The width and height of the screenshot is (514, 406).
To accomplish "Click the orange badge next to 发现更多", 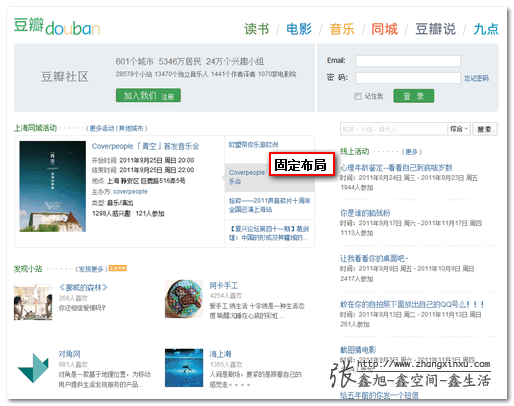I will pyautogui.click(x=118, y=268).
